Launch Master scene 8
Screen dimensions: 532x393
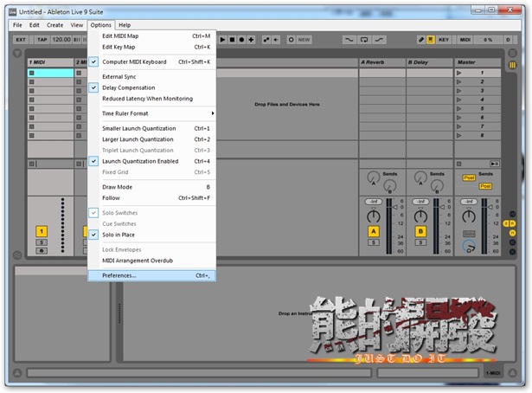tap(458, 135)
